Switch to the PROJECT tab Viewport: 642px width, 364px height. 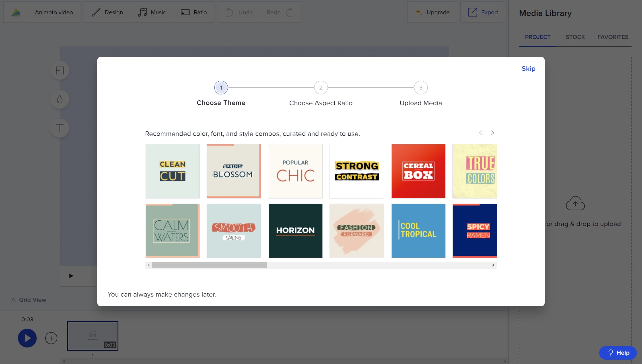coord(538,37)
